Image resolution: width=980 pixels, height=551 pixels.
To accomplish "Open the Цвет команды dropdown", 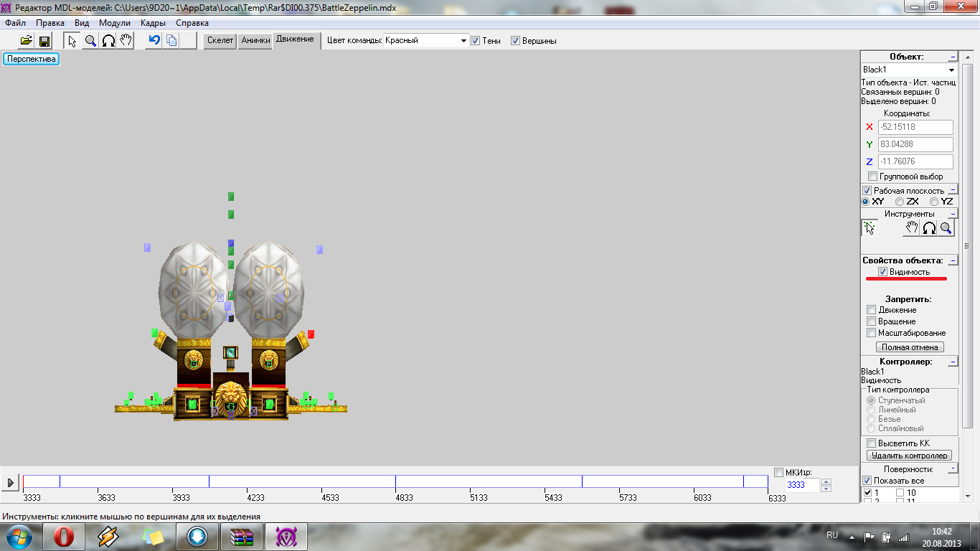I will tap(426, 41).
